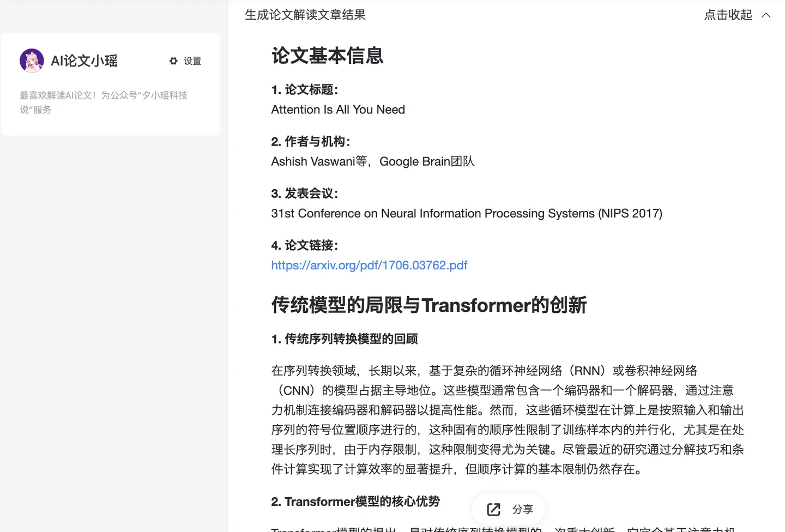Click the share arrow icon

pos(494,509)
